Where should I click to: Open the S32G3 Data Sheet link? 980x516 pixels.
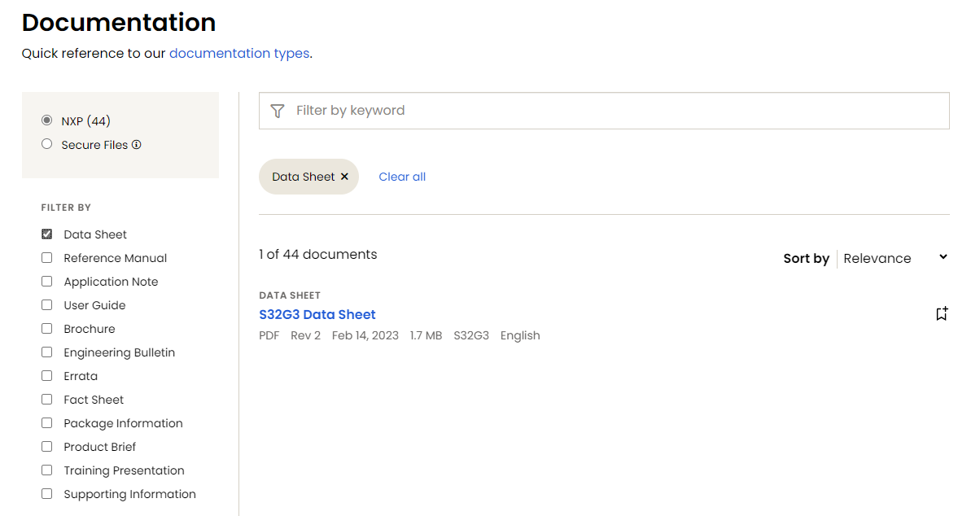tap(317, 314)
